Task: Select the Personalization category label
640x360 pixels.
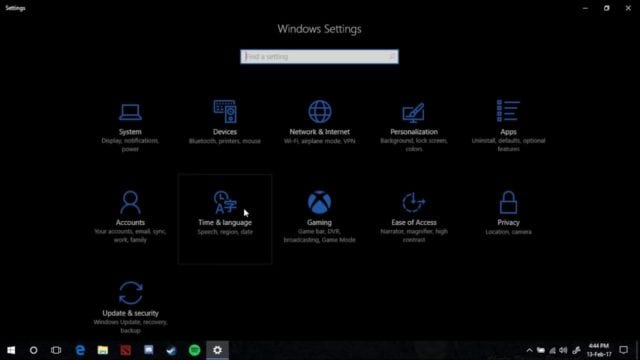Action: 414,132
